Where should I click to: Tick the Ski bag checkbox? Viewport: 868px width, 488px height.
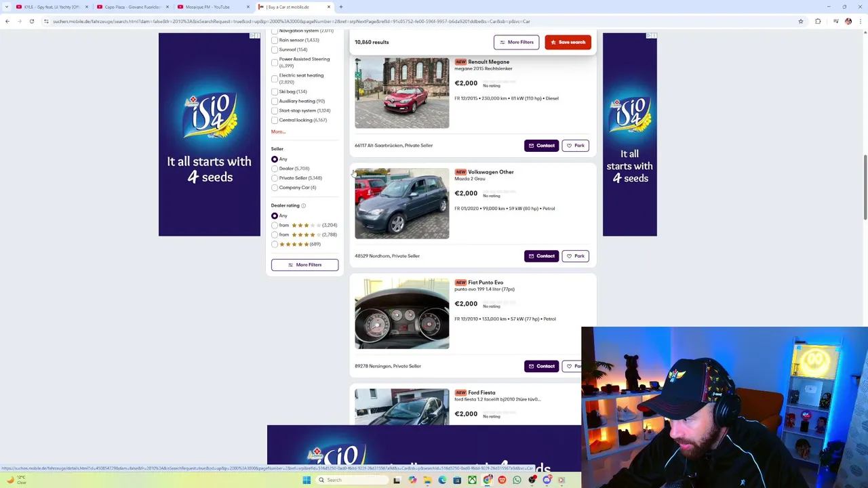click(275, 91)
